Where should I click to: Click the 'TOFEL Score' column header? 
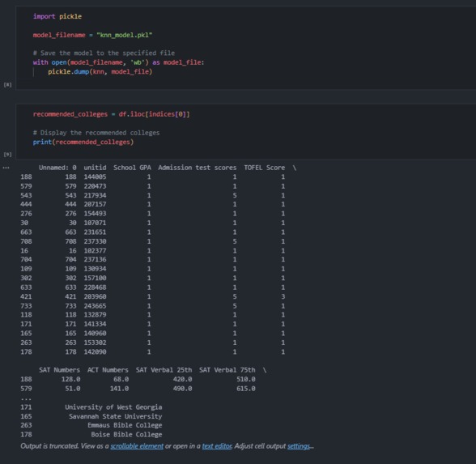click(265, 168)
